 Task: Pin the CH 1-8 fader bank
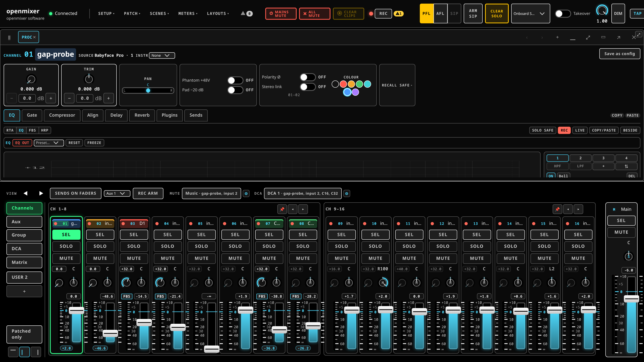coord(282,209)
